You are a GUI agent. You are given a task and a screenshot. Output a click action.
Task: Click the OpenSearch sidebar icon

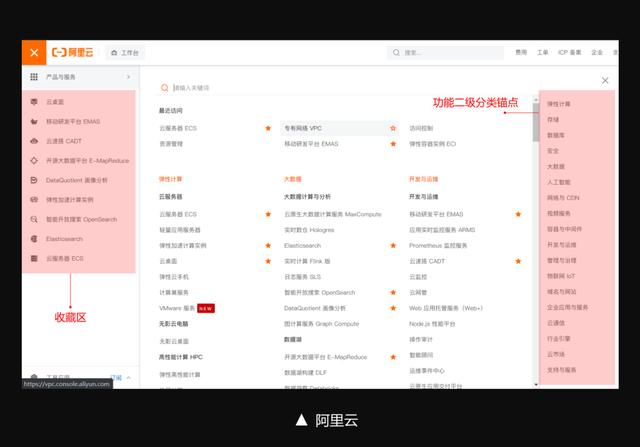coord(34,219)
